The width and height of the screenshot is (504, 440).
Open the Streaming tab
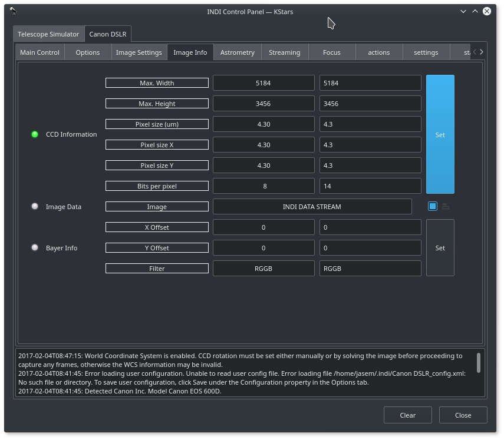[x=284, y=52]
